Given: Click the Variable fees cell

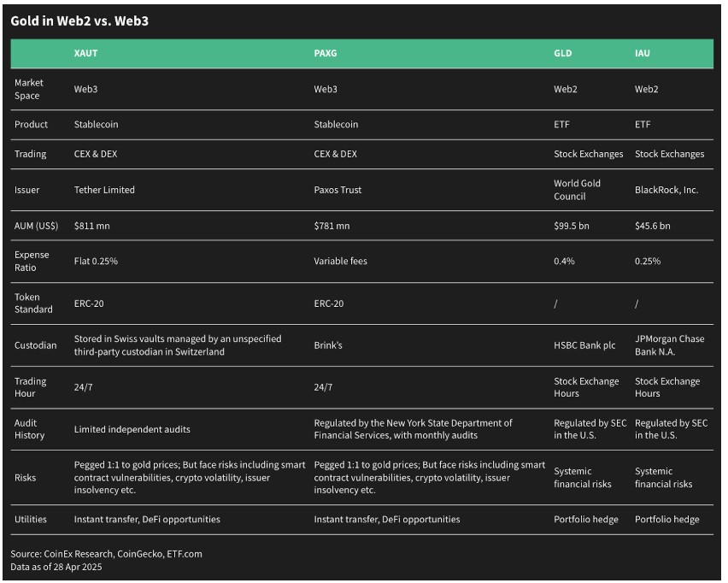Looking at the screenshot, I should point(340,262).
